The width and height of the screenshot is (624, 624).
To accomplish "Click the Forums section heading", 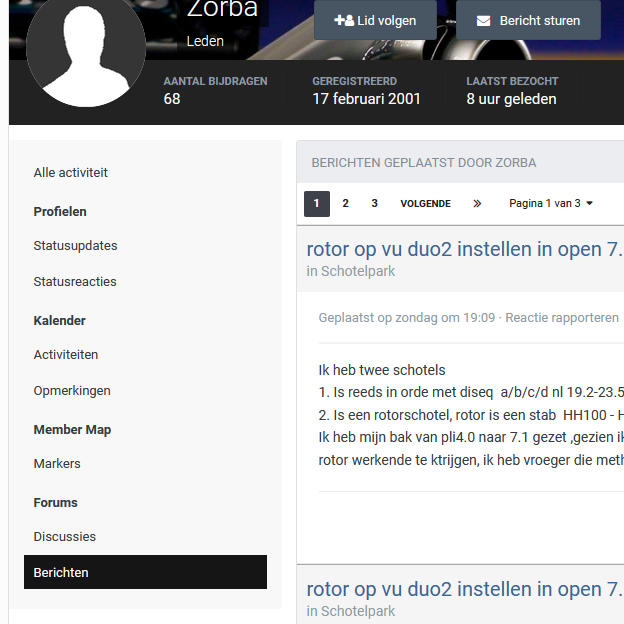I will 55,502.
